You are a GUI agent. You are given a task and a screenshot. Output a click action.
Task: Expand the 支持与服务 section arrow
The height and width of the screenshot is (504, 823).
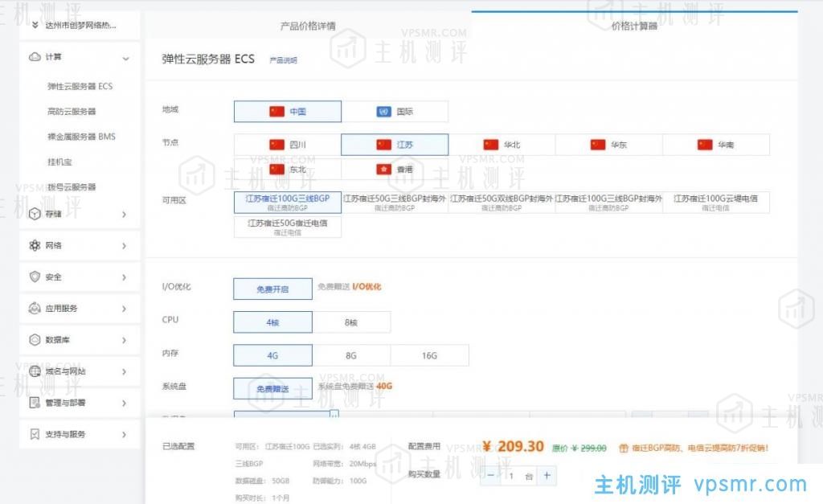pyautogui.click(x=124, y=435)
